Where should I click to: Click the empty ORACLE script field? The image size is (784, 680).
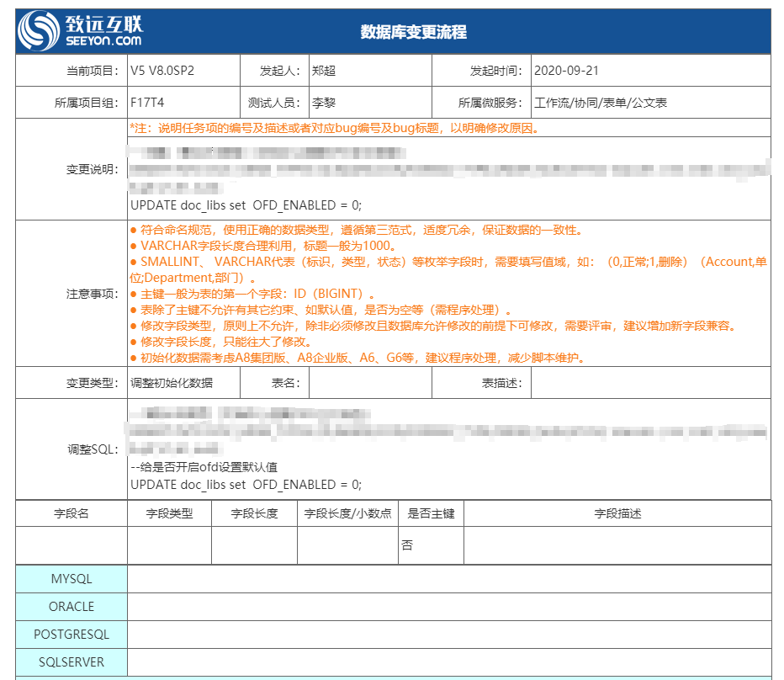[448, 607]
